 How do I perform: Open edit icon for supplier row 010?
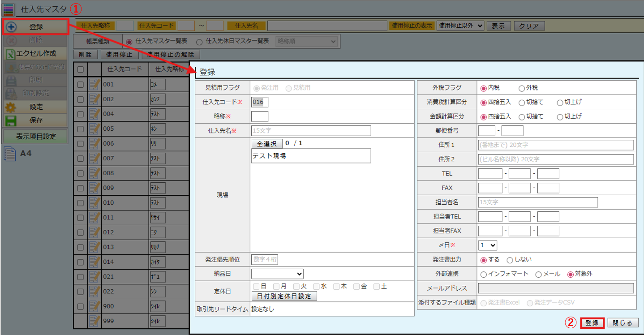coord(94,203)
